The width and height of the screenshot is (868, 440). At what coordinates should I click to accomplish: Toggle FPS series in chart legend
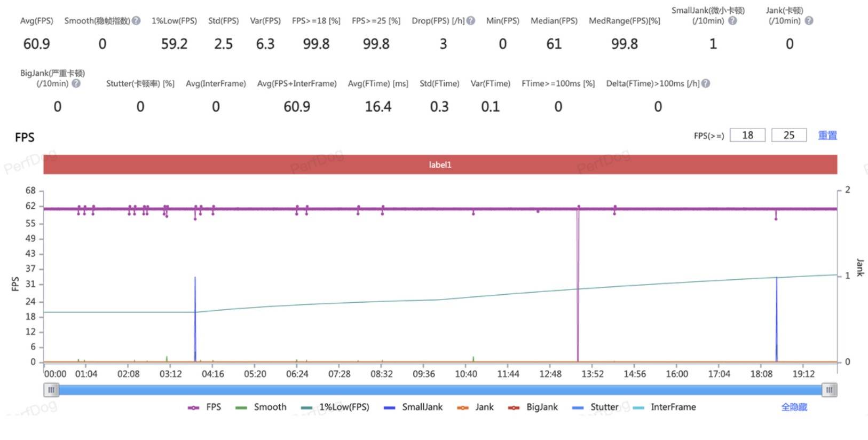pyautogui.click(x=204, y=407)
